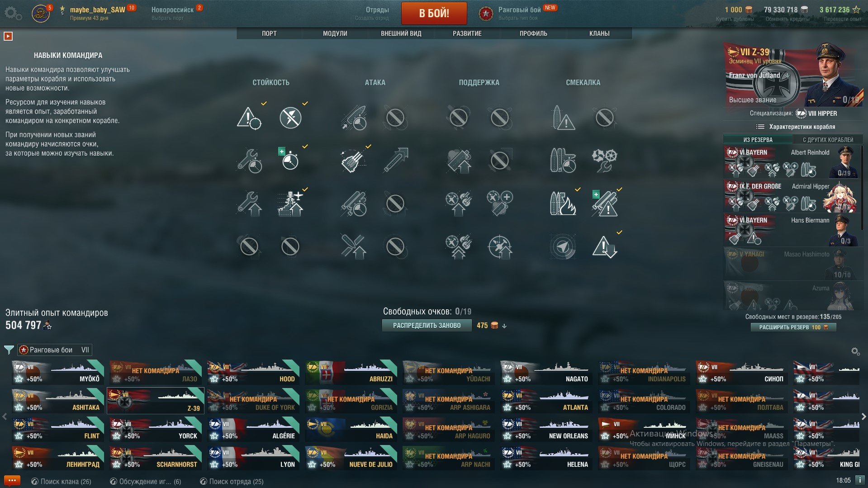Select the main battery turrets skill in Атака
This screenshot has height=488, width=868.
click(353, 161)
